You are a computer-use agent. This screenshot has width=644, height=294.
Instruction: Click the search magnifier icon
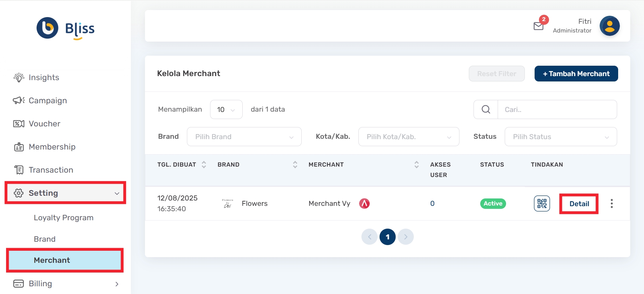click(486, 109)
